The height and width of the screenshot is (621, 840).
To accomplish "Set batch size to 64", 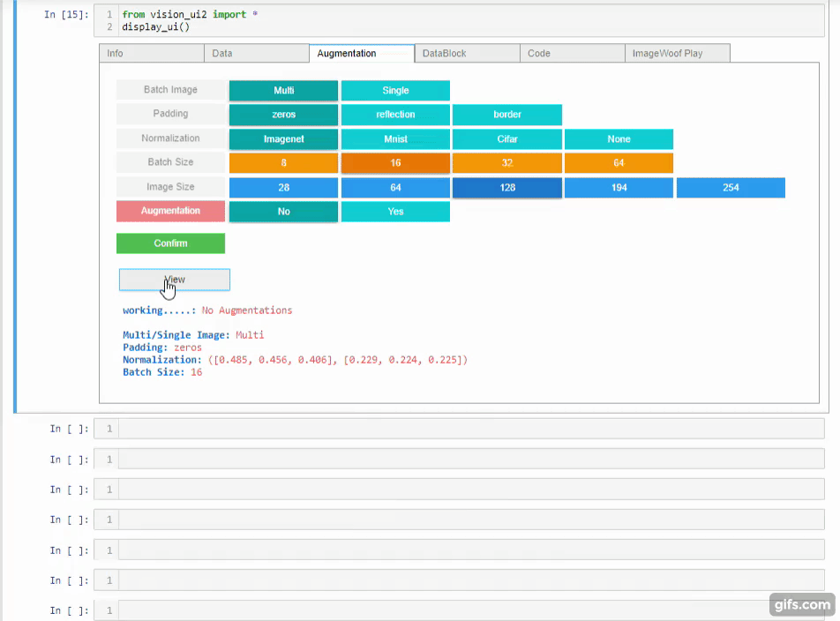I will pyautogui.click(x=619, y=163).
